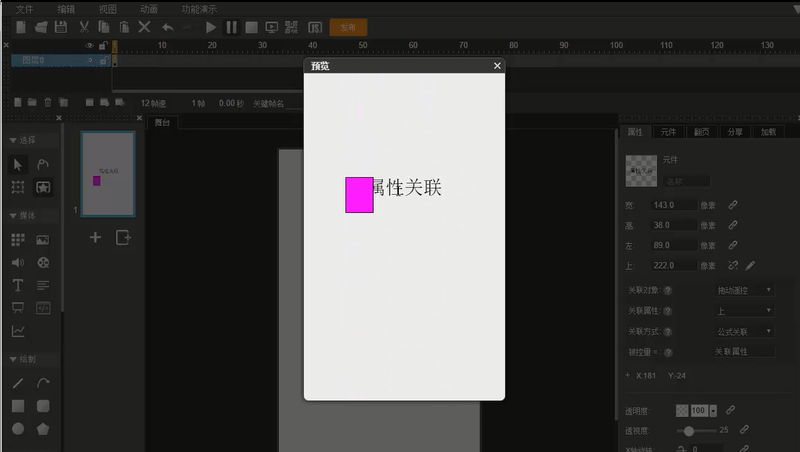This screenshot has height=452, width=800.
Task: Adjust the 透视度 slider handle
Action: (x=689, y=431)
